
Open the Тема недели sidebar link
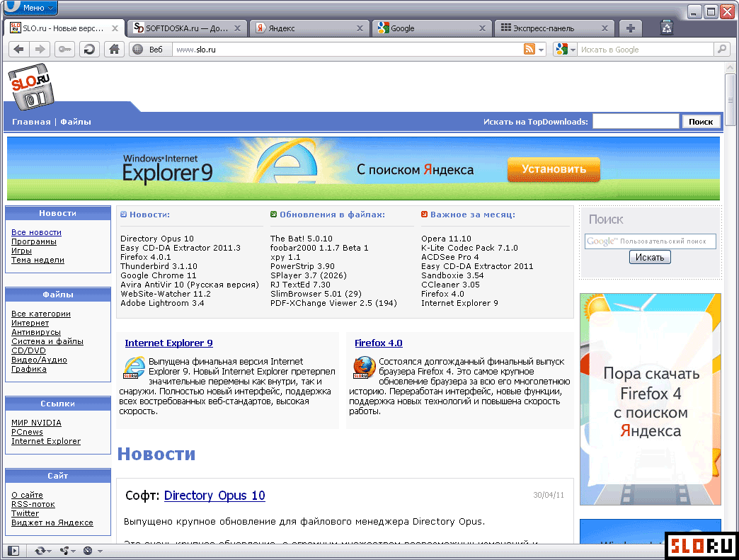pyautogui.click(x=38, y=260)
